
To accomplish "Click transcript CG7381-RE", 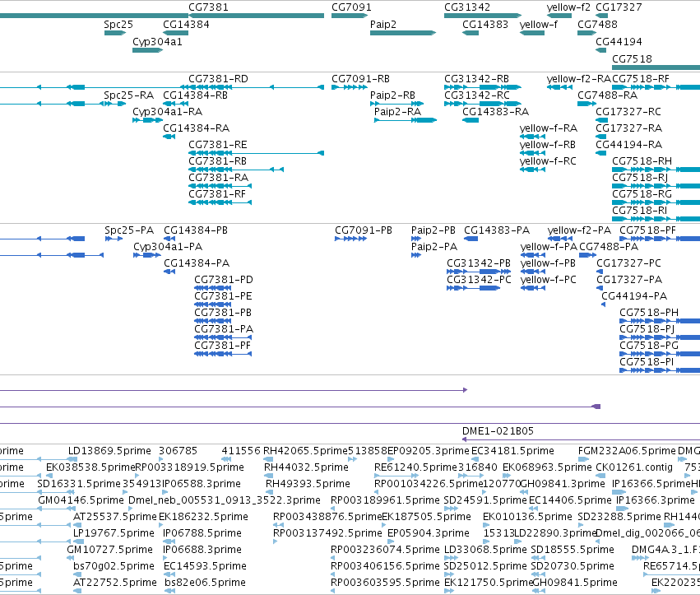I will (257, 153).
